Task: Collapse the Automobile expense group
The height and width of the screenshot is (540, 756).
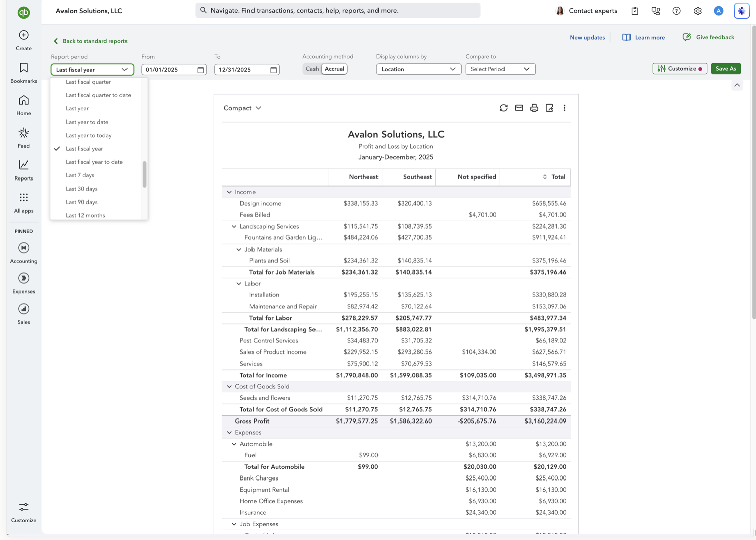Action: (x=234, y=444)
